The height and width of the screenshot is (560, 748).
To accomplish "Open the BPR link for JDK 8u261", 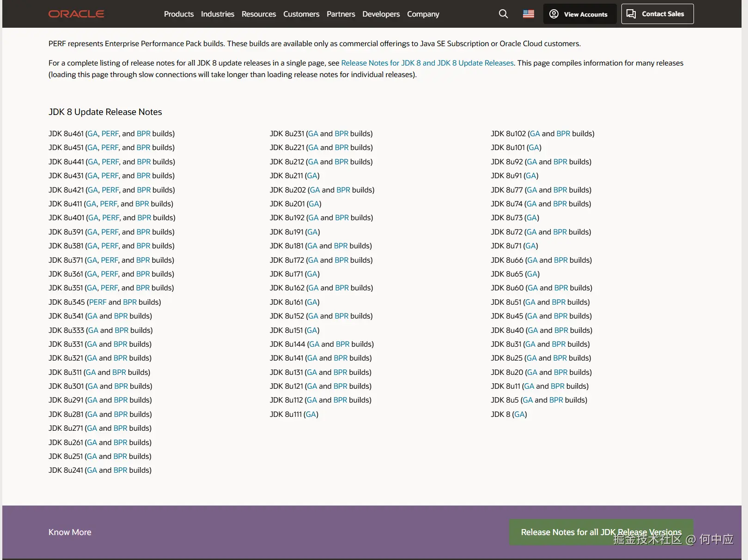I will [x=120, y=442].
